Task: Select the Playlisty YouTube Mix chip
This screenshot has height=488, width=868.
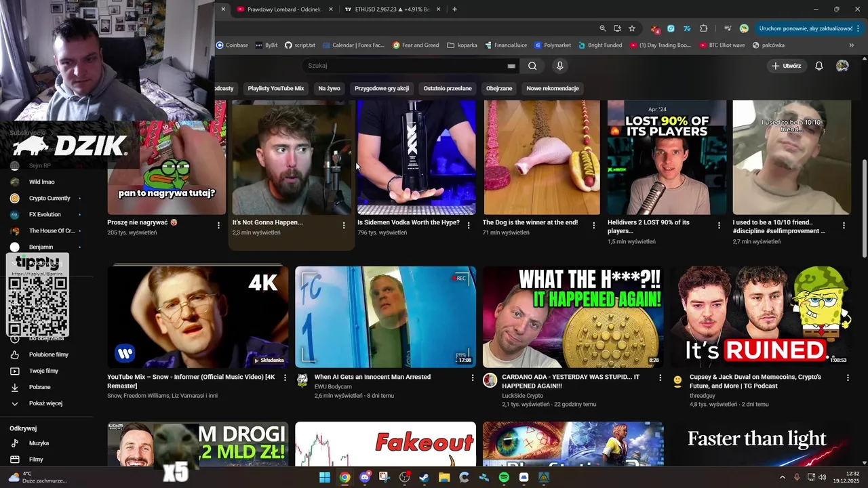Action: tap(276, 88)
